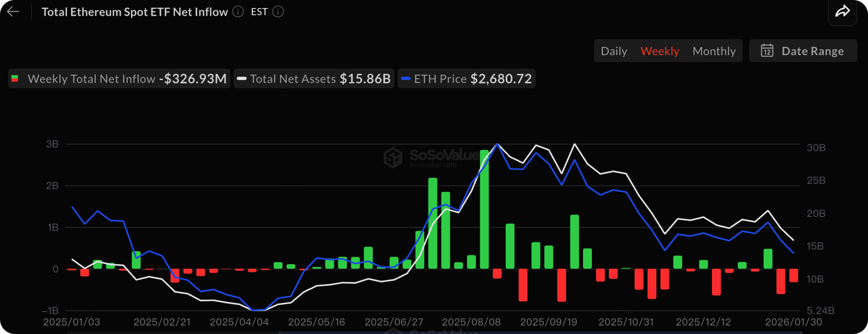Select the Weekly interval tab

660,51
